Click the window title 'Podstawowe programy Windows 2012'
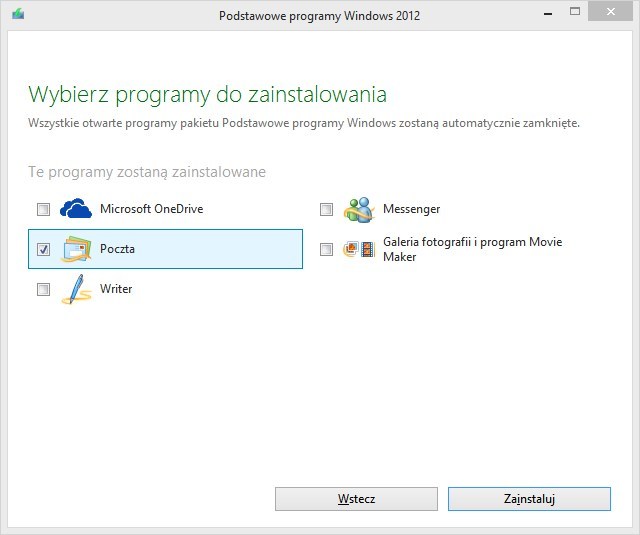 pos(319,16)
